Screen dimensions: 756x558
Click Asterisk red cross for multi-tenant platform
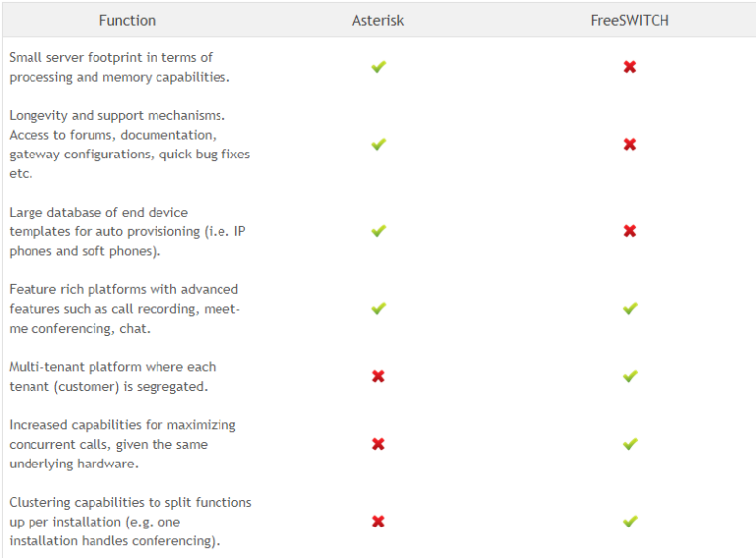coord(378,376)
